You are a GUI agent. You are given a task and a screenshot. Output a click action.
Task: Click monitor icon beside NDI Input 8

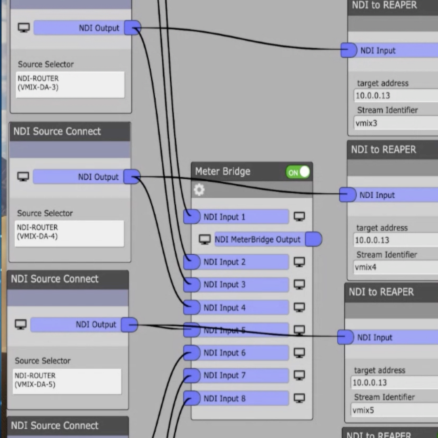tap(299, 398)
